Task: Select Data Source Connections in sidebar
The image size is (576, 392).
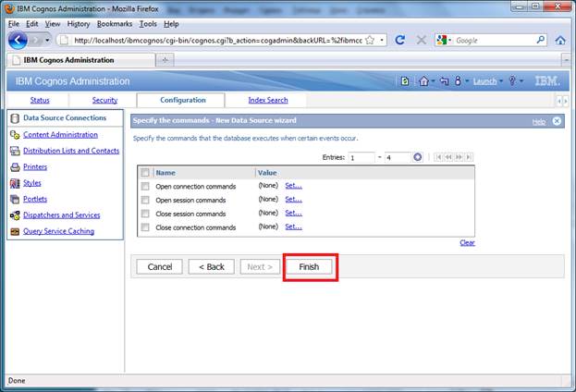Action: (x=65, y=118)
